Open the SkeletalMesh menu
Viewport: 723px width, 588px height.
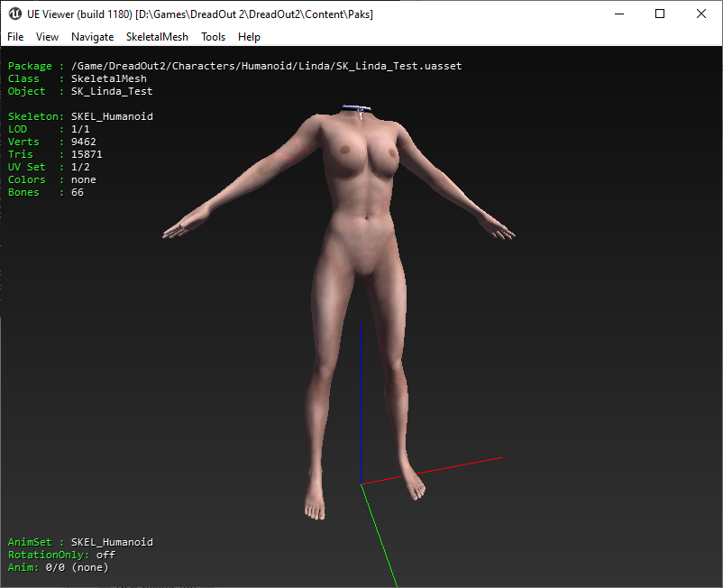pos(157,37)
